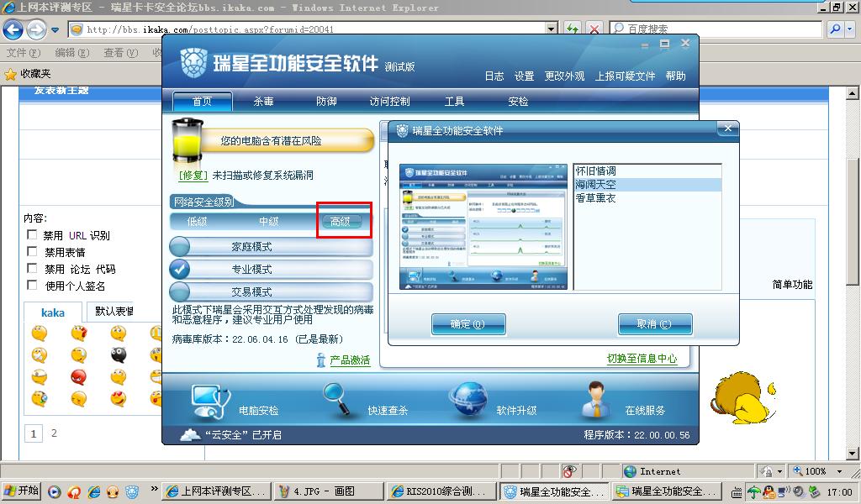Open 日志 log menu in Rising header

[x=494, y=76]
